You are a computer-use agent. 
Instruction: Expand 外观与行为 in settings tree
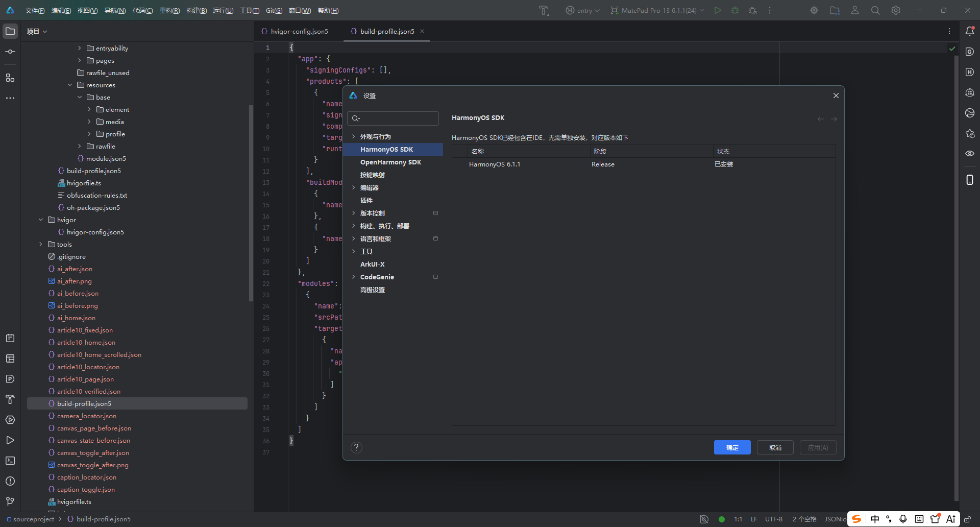tap(353, 136)
